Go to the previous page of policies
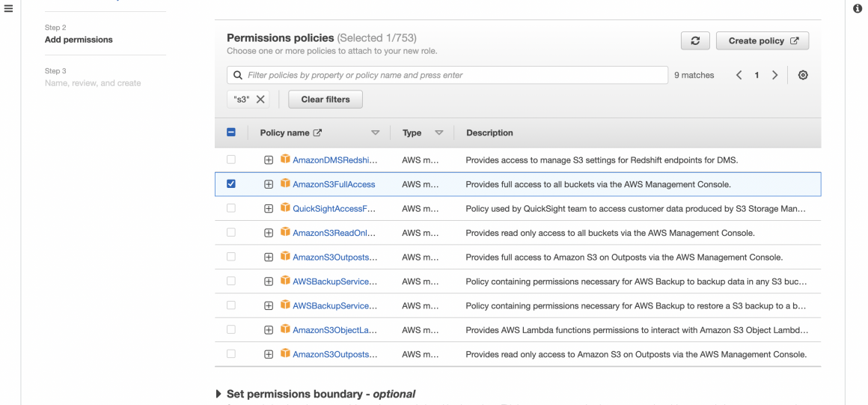Image resolution: width=868 pixels, height=405 pixels. coord(739,76)
